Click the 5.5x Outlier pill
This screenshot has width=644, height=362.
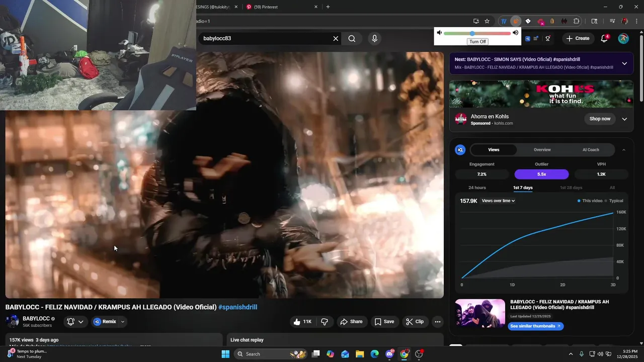point(541,174)
